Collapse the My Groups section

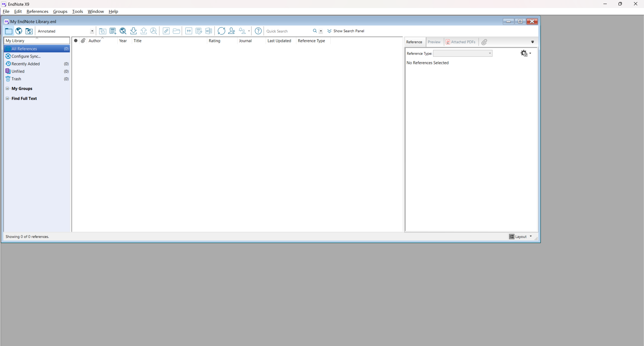(7, 89)
